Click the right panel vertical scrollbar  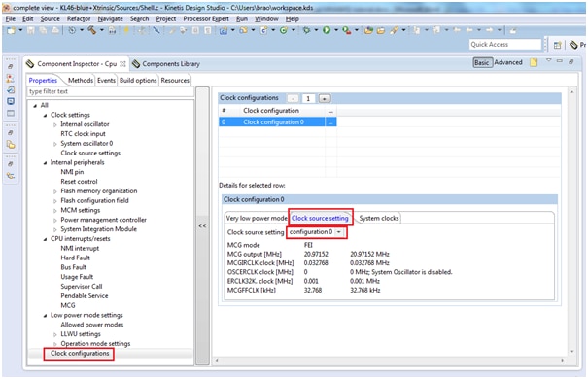571,222
